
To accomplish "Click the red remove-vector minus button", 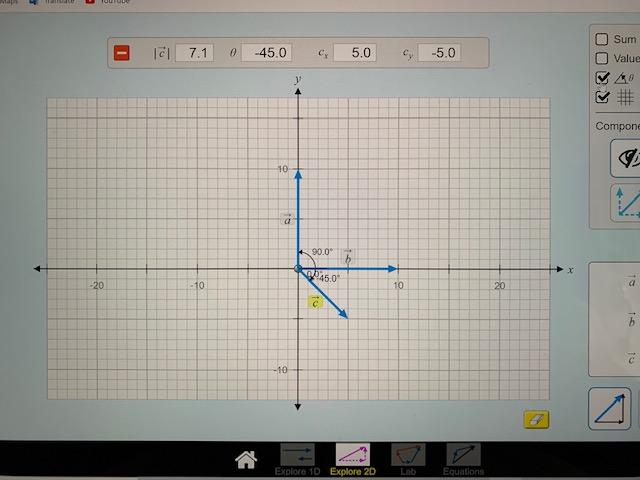I will (x=122, y=53).
